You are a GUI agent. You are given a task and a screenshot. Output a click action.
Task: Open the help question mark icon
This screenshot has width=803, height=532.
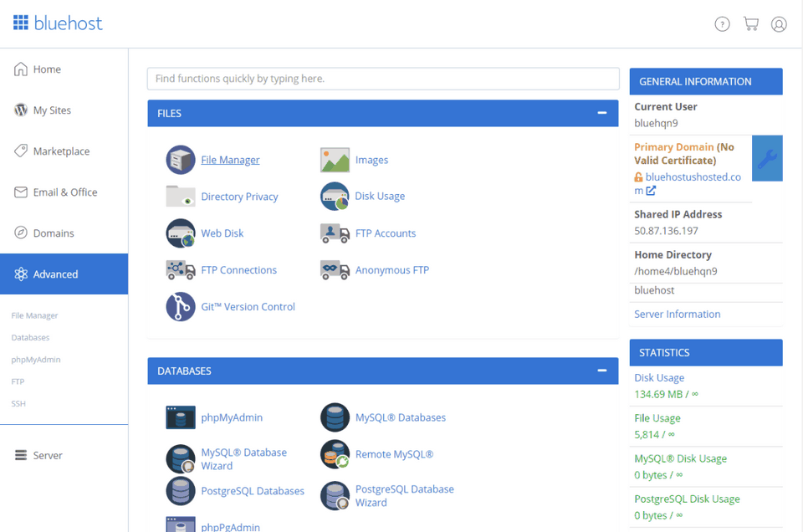click(x=722, y=24)
